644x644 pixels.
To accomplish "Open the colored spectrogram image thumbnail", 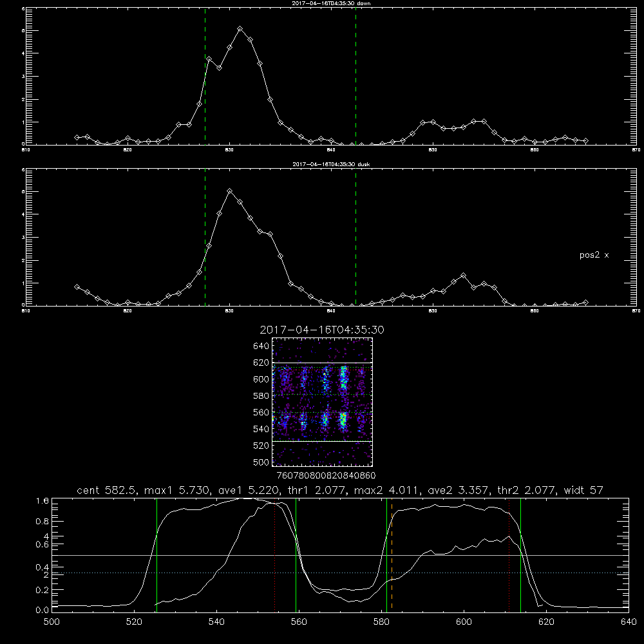I will point(323,402).
